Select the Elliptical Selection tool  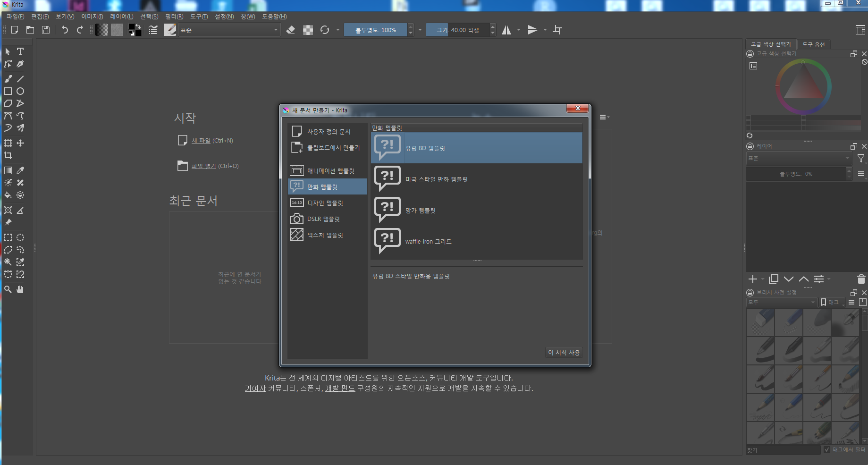[x=20, y=237]
